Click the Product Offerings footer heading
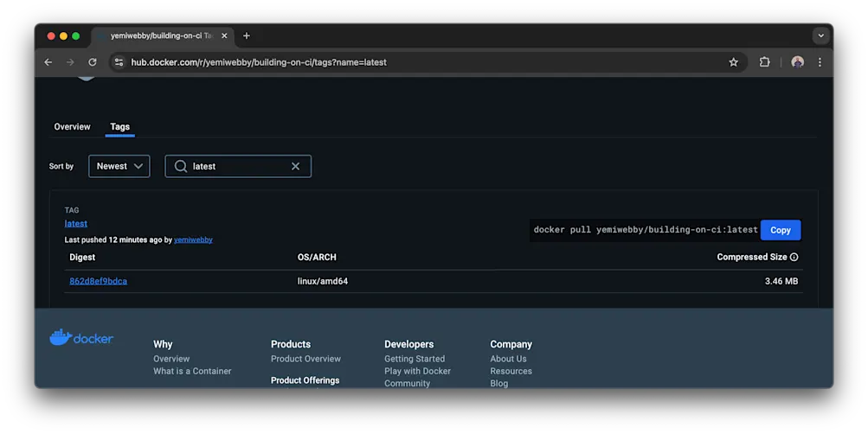The width and height of the screenshot is (868, 434). [305, 380]
